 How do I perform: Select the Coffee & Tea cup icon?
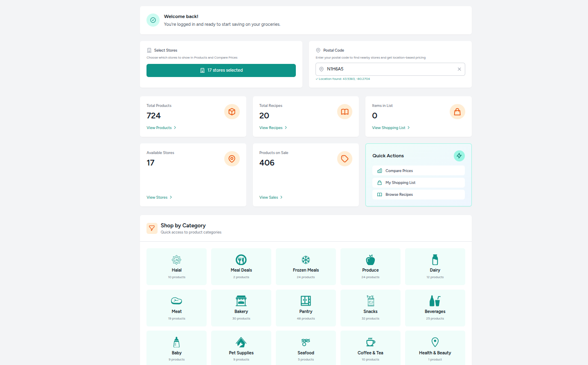[x=370, y=342]
